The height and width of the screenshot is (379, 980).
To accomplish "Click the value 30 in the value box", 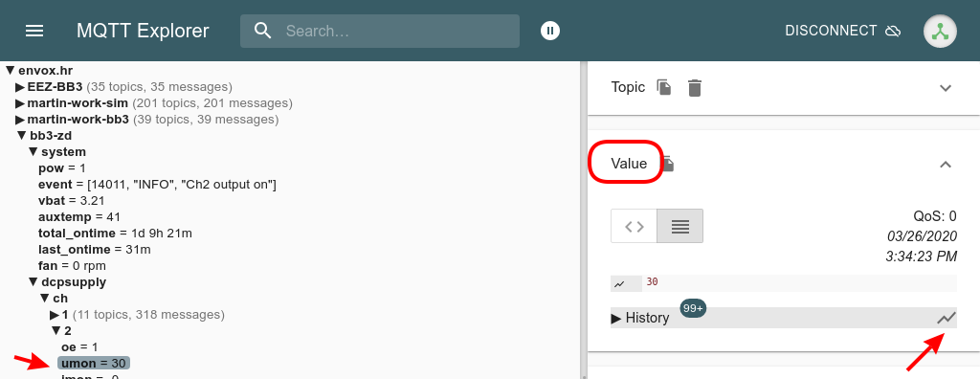I will pyautogui.click(x=652, y=282).
